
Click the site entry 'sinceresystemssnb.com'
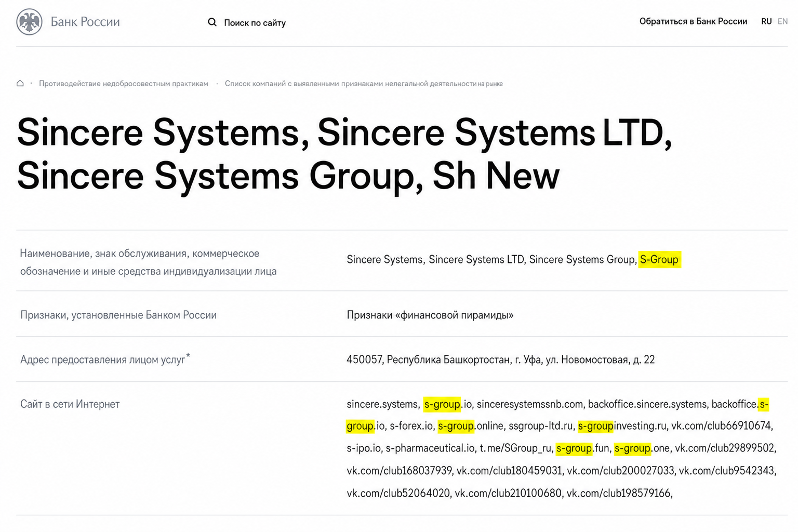pyautogui.click(x=530, y=404)
